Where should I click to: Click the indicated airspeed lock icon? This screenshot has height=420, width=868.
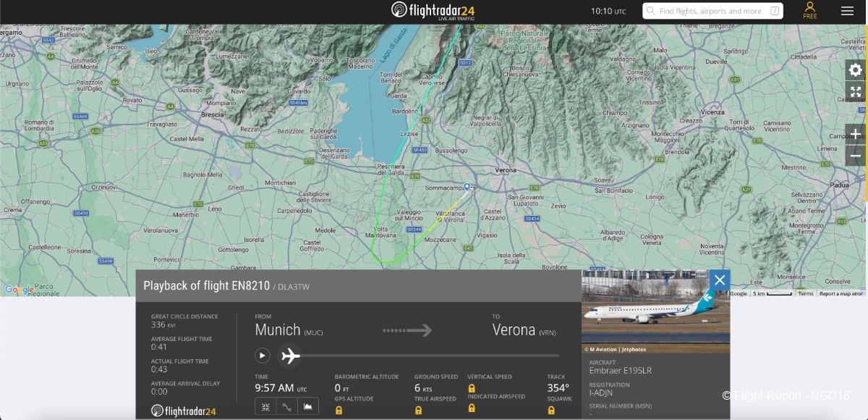coord(472,408)
